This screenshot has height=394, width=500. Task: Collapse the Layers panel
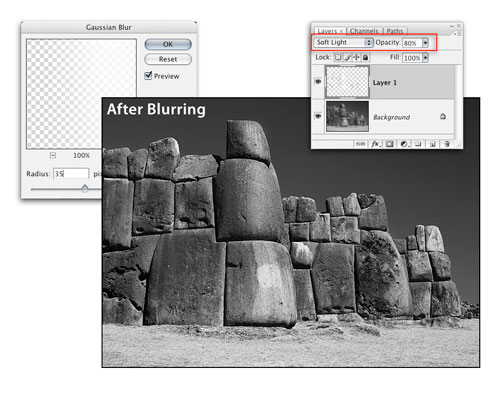coord(452,26)
